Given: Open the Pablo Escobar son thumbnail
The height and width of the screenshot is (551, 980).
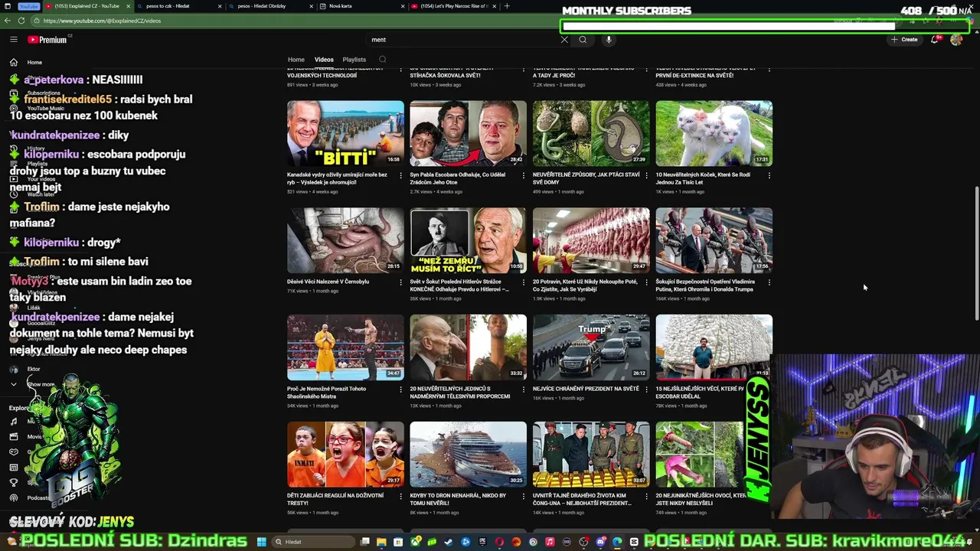Looking at the screenshot, I should (x=468, y=133).
